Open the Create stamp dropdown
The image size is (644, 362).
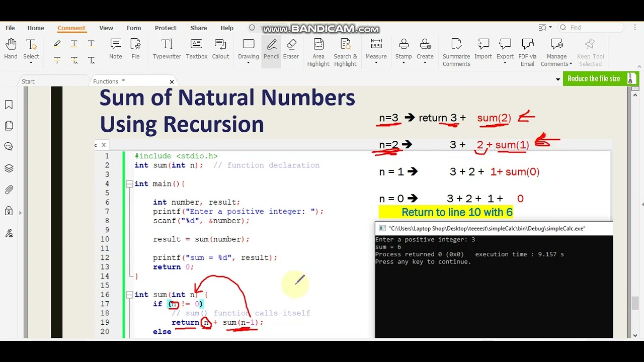425,64
